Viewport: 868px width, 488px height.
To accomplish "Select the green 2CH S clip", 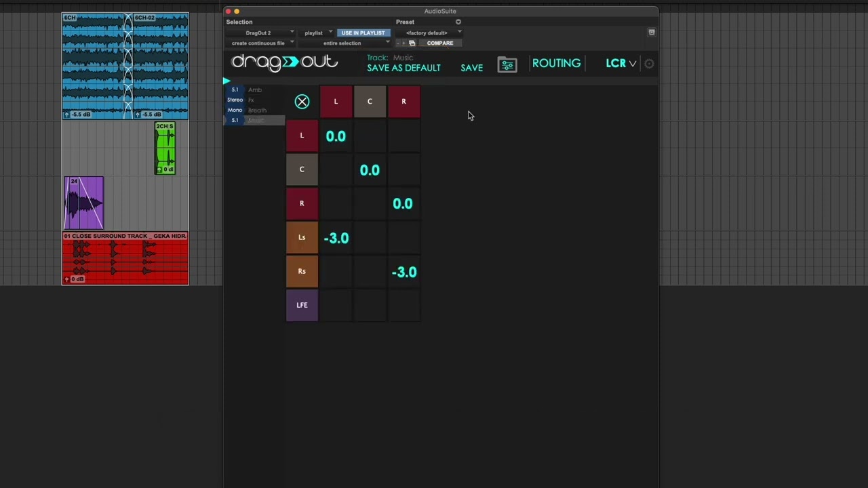I will click(165, 148).
